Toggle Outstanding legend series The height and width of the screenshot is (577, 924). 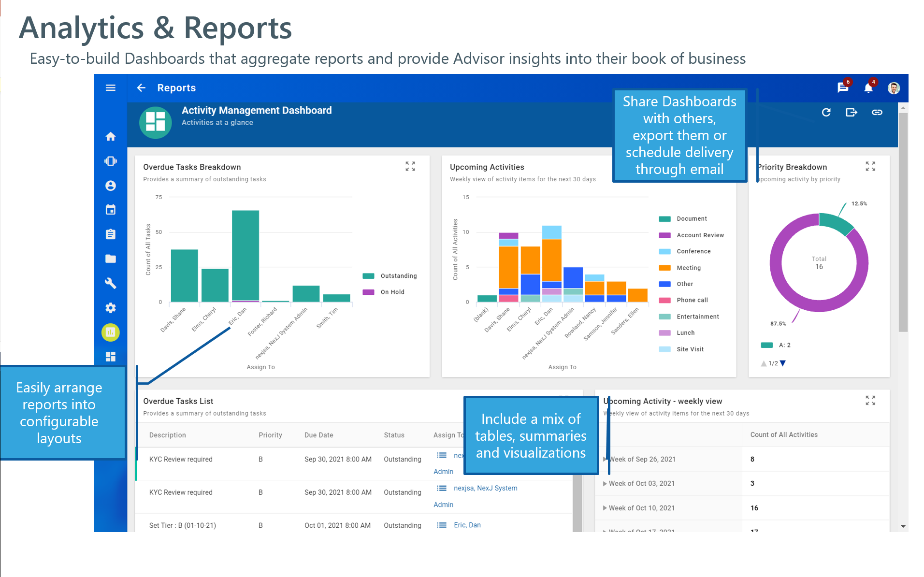coord(390,276)
